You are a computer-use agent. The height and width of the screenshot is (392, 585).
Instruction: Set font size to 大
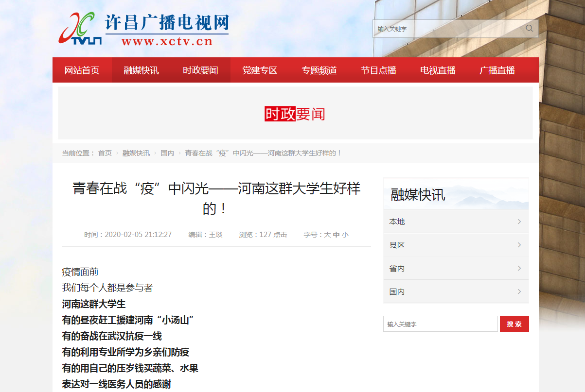click(327, 235)
